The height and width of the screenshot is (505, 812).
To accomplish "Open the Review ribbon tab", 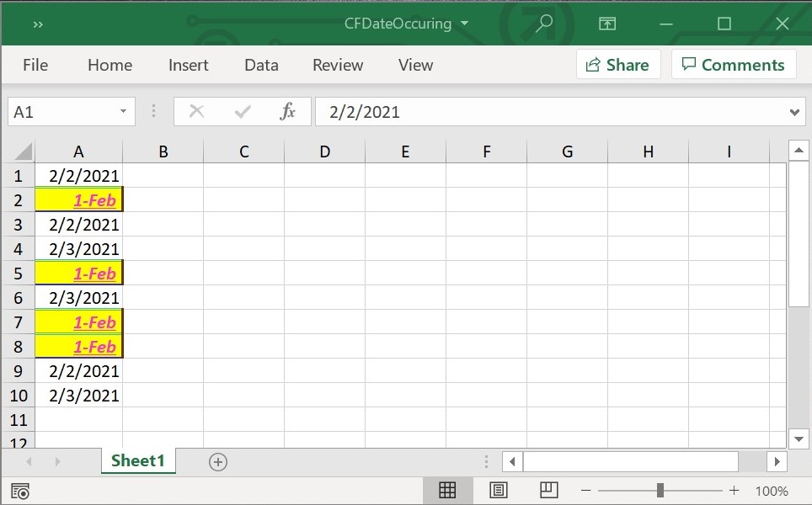I will click(x=338, y=65).
